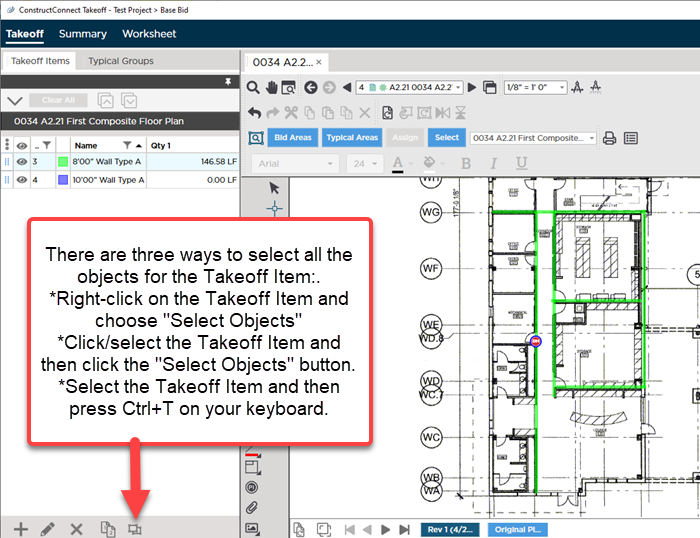The image size is (700, 538).
Task: Select the arrow pointer tool
Action: [x=275, y=188]
